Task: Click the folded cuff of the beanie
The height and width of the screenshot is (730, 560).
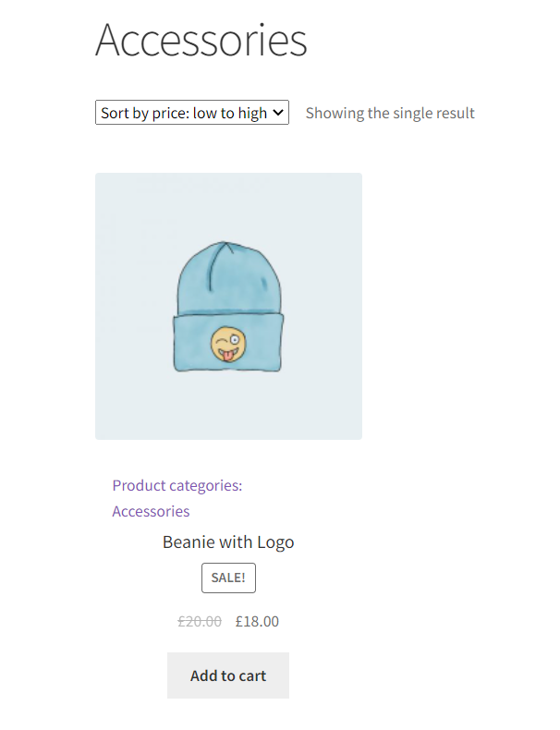Action: 228,343
